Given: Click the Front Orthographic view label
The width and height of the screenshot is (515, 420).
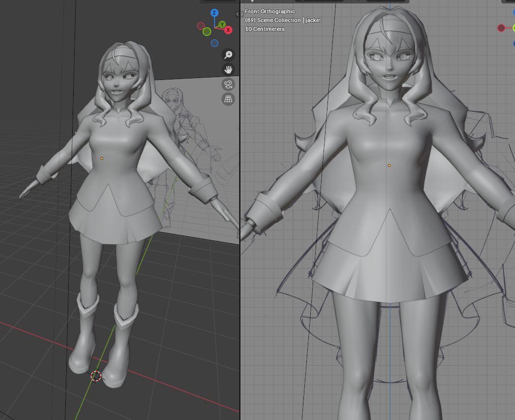Looking at the screenshot, I should pos(270,11).
